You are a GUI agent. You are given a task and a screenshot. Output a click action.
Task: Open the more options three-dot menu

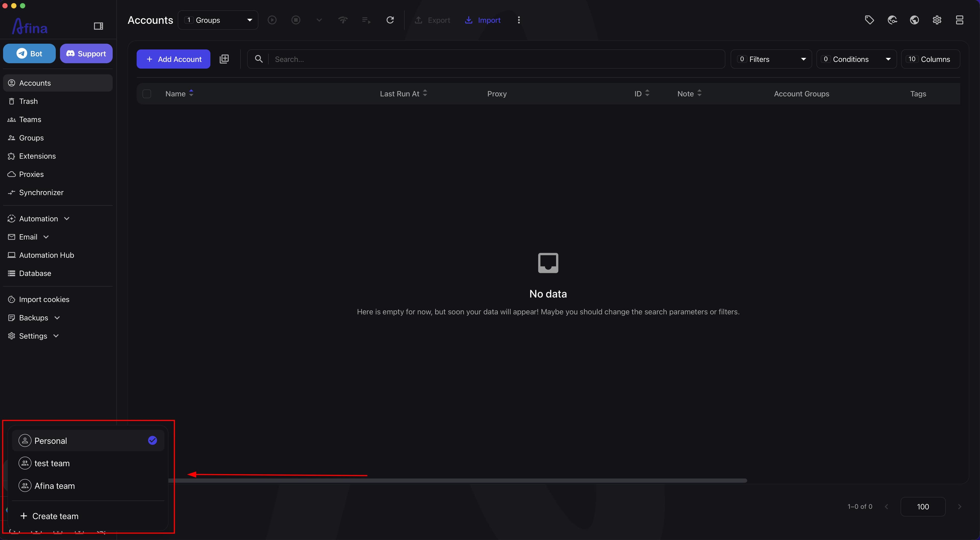[519, 20]
